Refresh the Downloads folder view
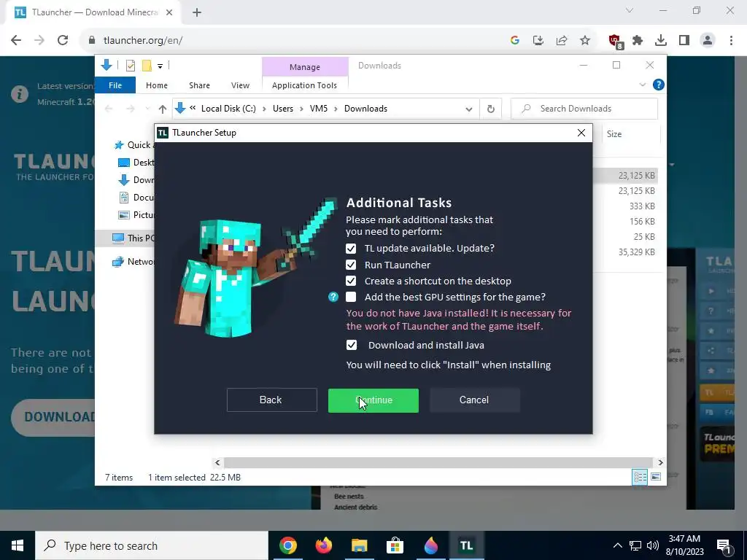 click(491, 109)
